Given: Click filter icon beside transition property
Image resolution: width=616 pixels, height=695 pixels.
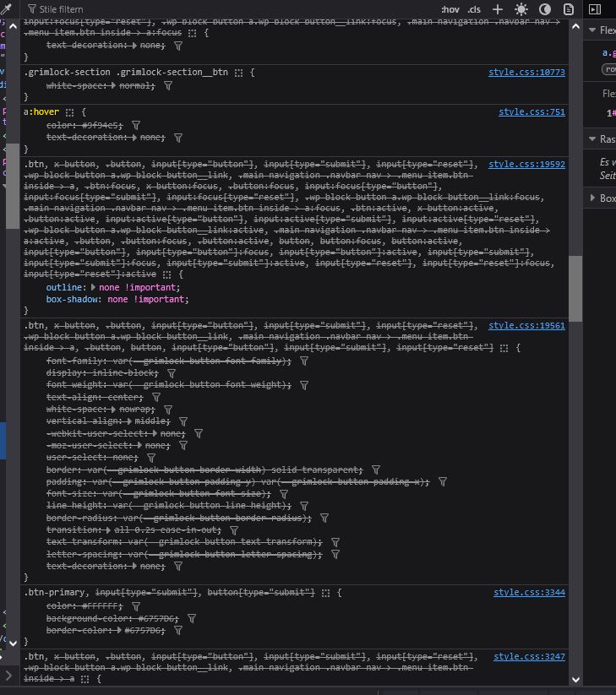Looking at the screenshot, I should [x=234, y=530].
